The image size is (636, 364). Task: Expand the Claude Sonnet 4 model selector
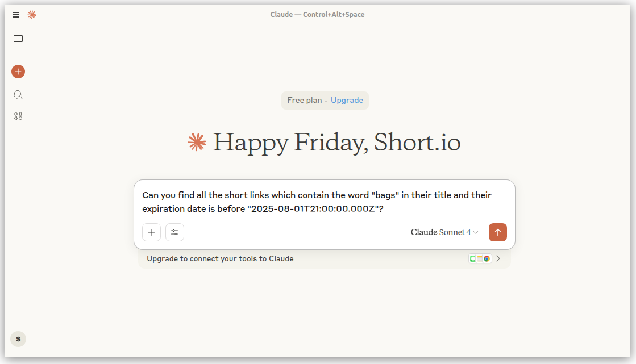click(444, 232)
